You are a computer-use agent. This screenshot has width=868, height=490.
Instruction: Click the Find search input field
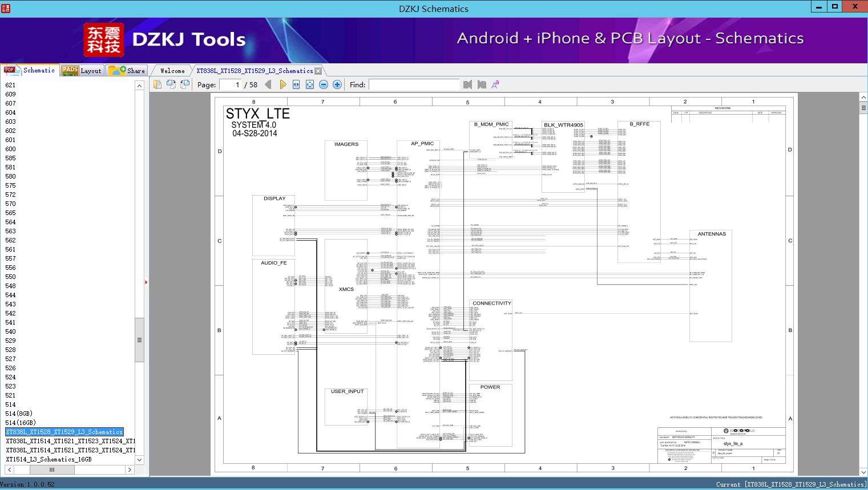click(x=414, y=84)
